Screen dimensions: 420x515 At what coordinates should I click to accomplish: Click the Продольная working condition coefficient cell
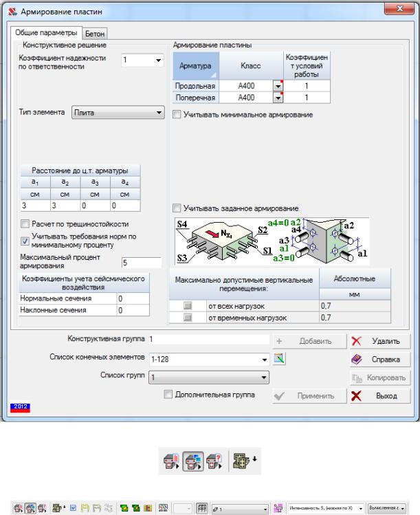click(x=307, y=86)
